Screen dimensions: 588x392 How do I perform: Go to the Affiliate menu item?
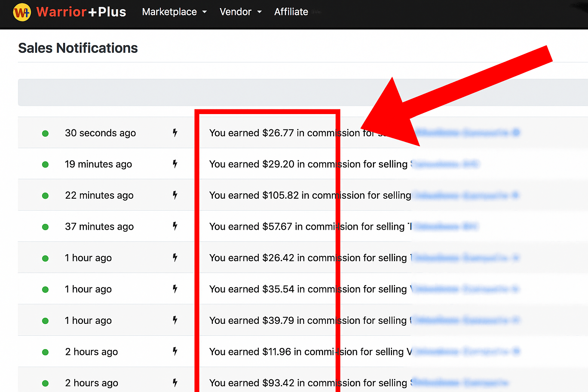tap(291, 12)
